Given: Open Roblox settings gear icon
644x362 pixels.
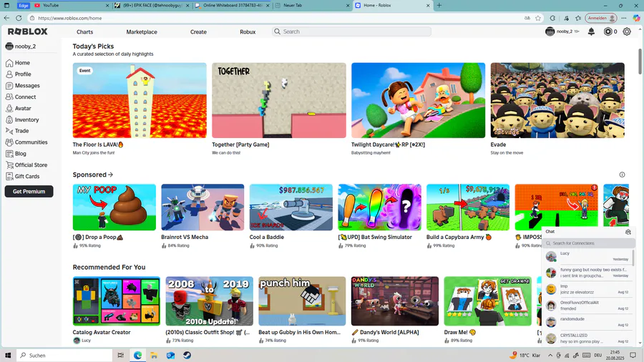Looking at the screenshot, I should tap(627, 31).
